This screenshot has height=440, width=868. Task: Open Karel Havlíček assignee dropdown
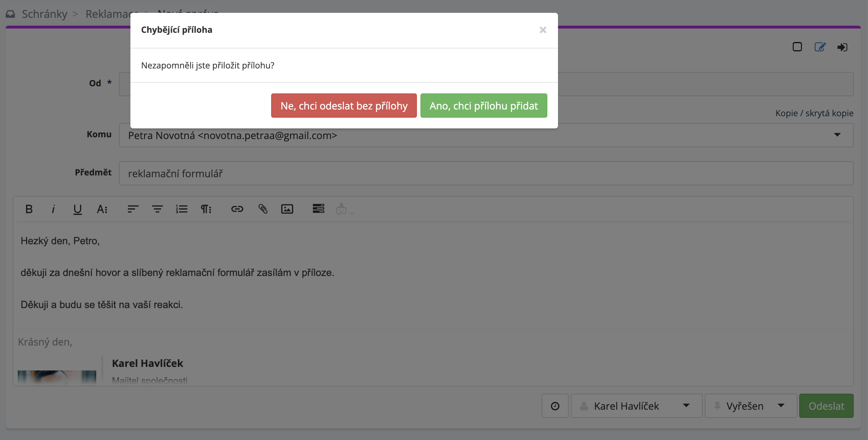(x=636, y=406)
